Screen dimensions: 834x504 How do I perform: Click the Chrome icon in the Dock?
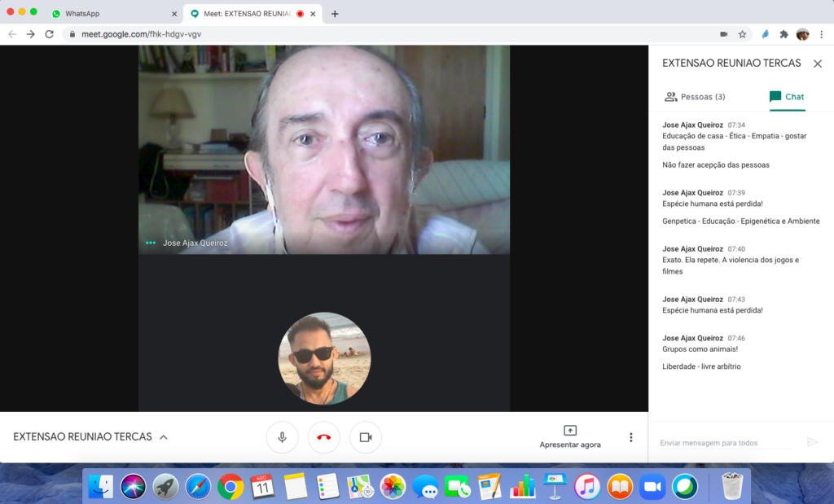click(230, 486)
